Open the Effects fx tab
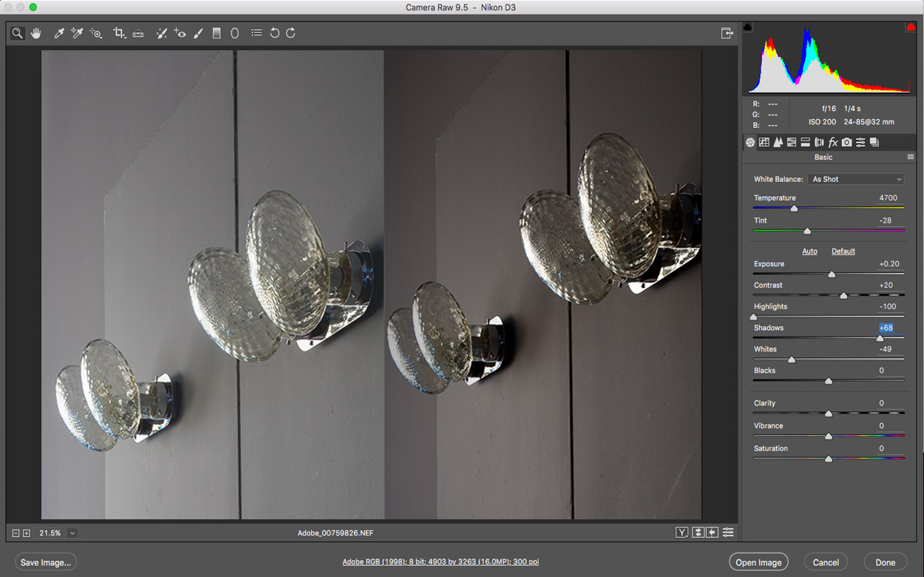Viewport: 924px width, 577px height. (832, 142)
